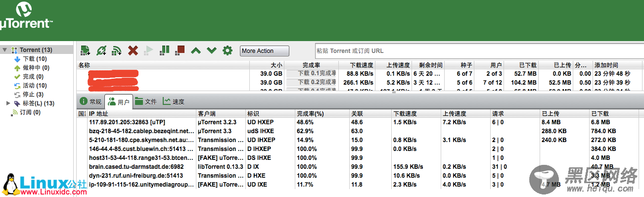Click the checkmark beside 完成 (0)

click(17, 77)
